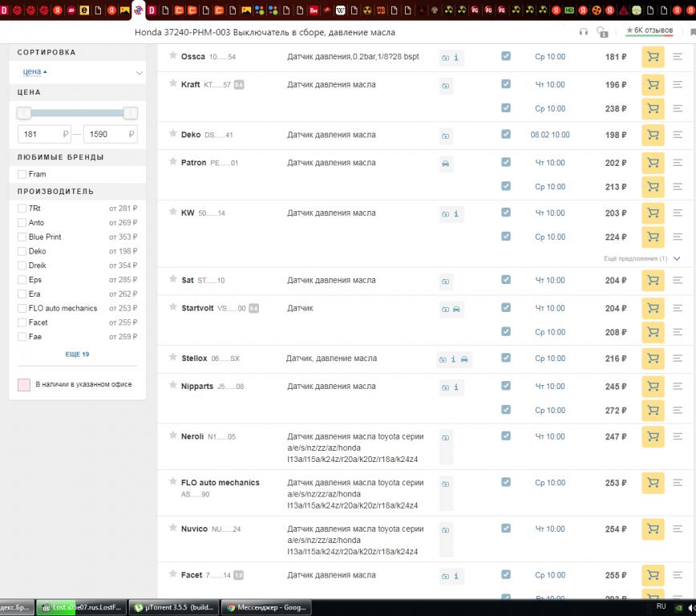Click the Nuvico brand name

click(x=194, y=529)
